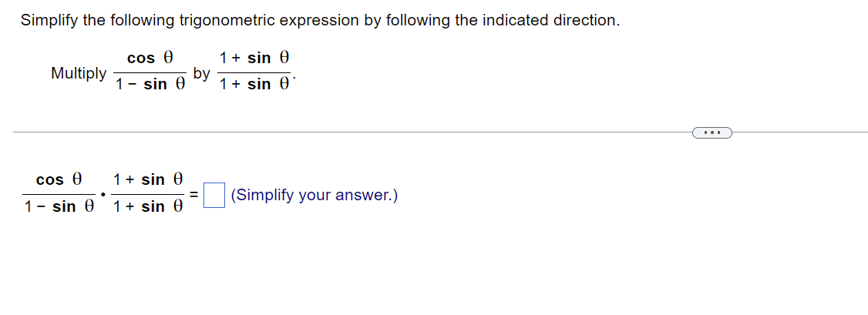Screen dimensions: 868x315
Task: Click the word "Multiply" in the instruction
Action: pos(79,73)
